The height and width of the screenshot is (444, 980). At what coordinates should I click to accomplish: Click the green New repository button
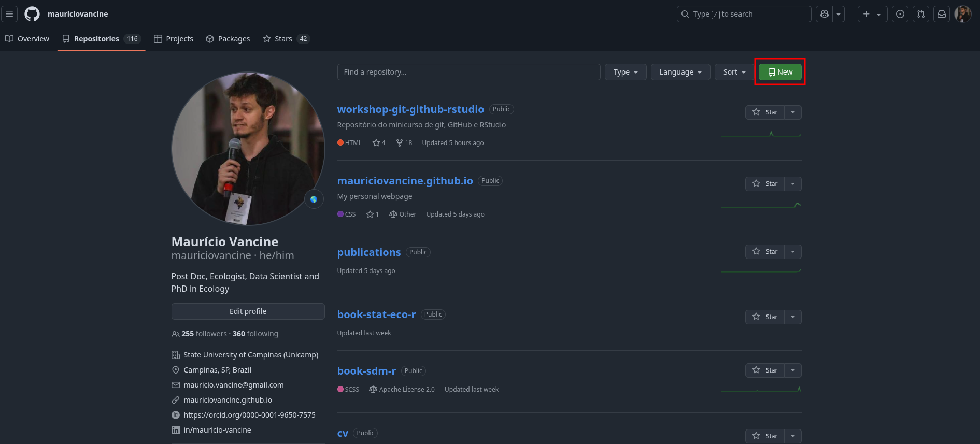(x=780, y=72)
